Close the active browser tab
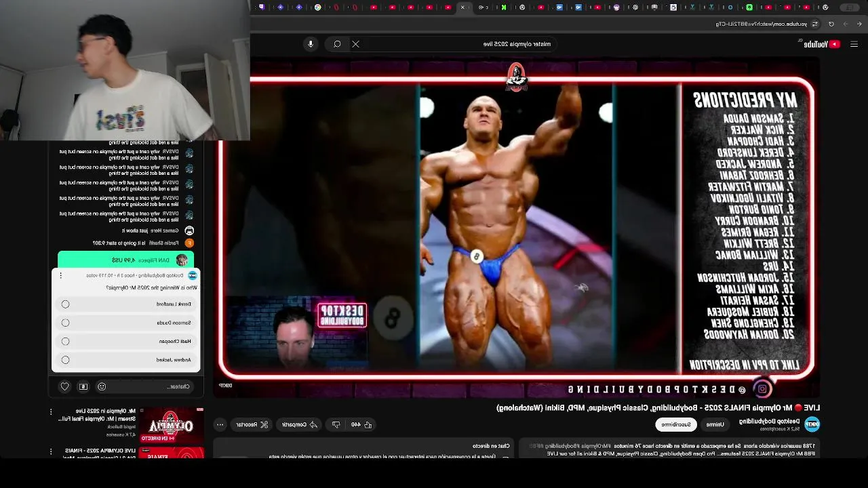The image size is (868, 488). 463,7
